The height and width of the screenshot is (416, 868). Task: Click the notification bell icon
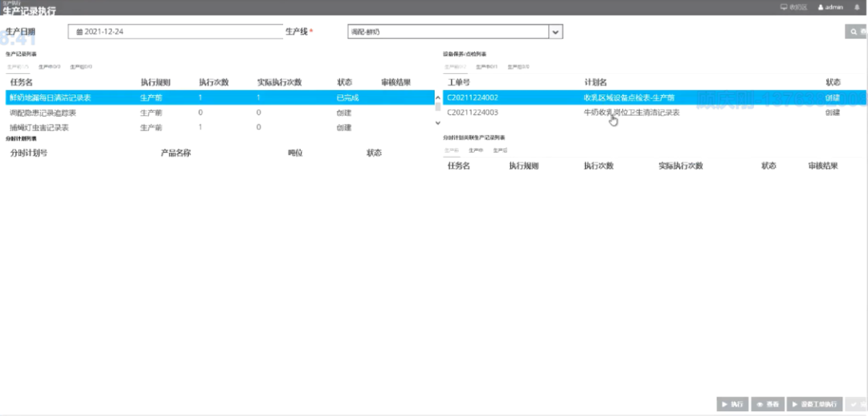(857, 7)
